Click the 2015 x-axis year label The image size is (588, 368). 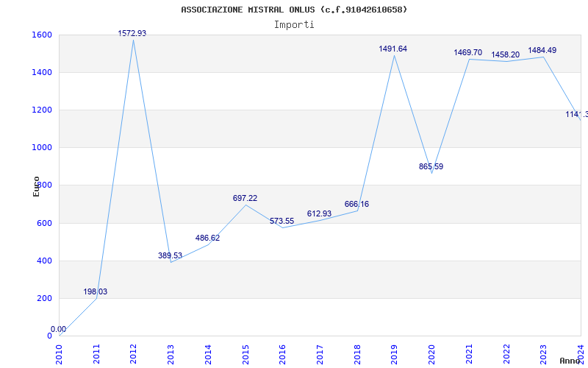245,355
